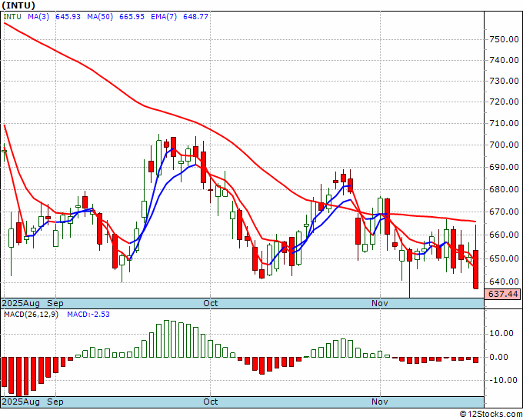Image resolution: width=523 pixels, height=420 pixels.
Task: Open the 12Stocks.com credit link
Action: coord(491,415)
